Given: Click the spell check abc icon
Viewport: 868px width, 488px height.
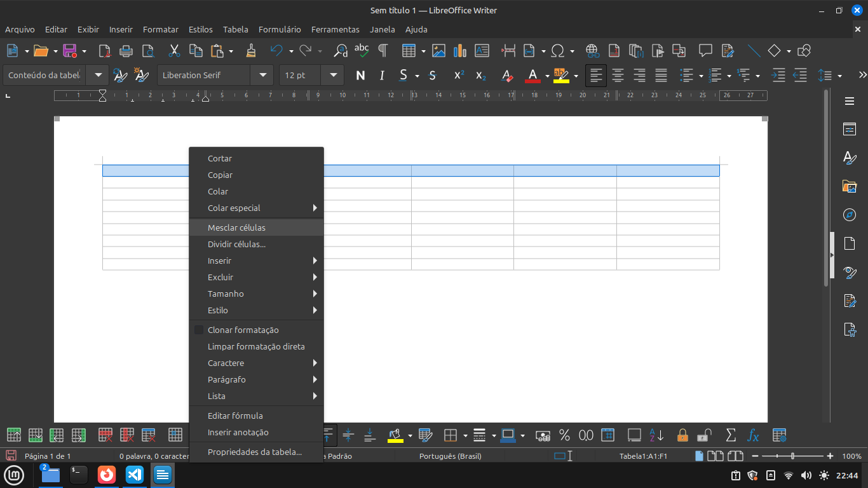Looking at the screenshot, I should (362, 51).
